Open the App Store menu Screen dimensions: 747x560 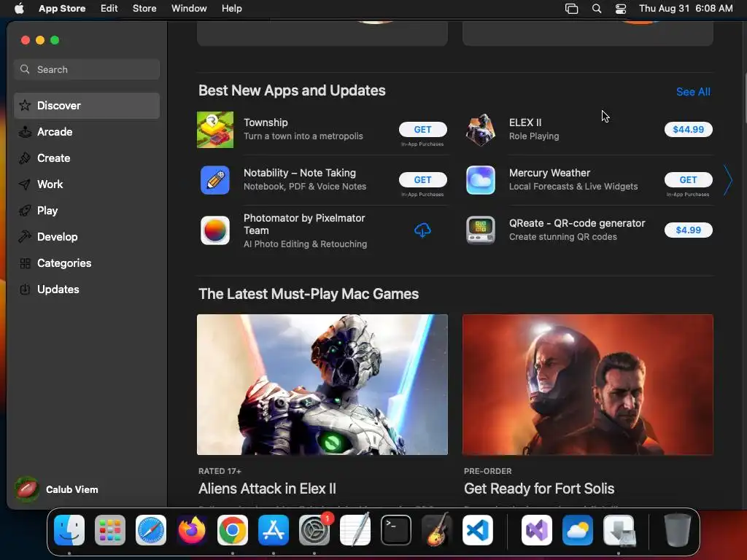(x=62, y=9)
